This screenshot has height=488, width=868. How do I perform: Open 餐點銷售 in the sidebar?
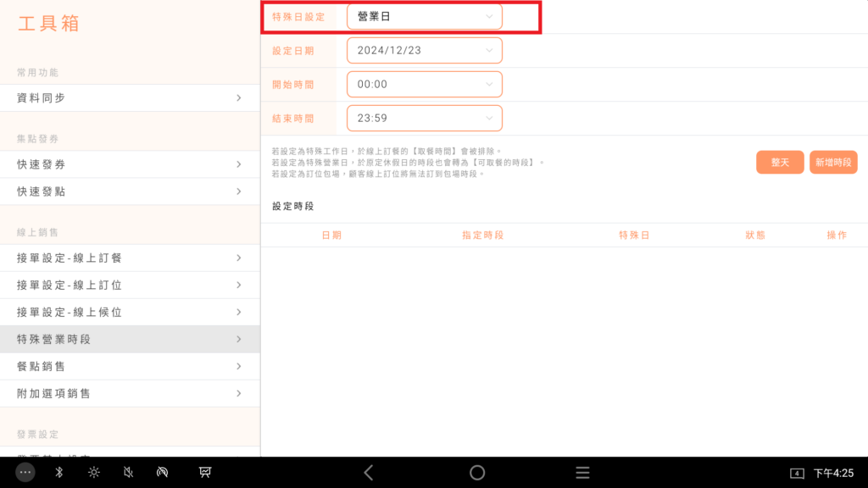130,367
